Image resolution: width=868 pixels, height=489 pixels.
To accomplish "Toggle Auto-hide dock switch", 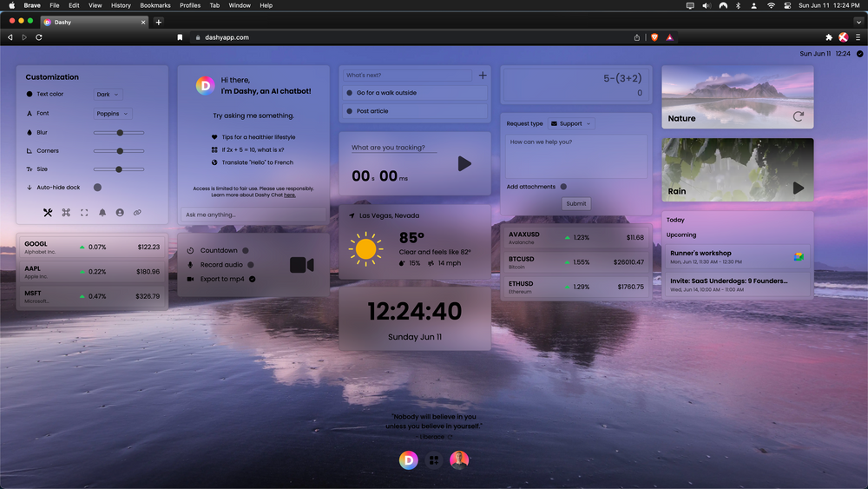I will [97, 187].
